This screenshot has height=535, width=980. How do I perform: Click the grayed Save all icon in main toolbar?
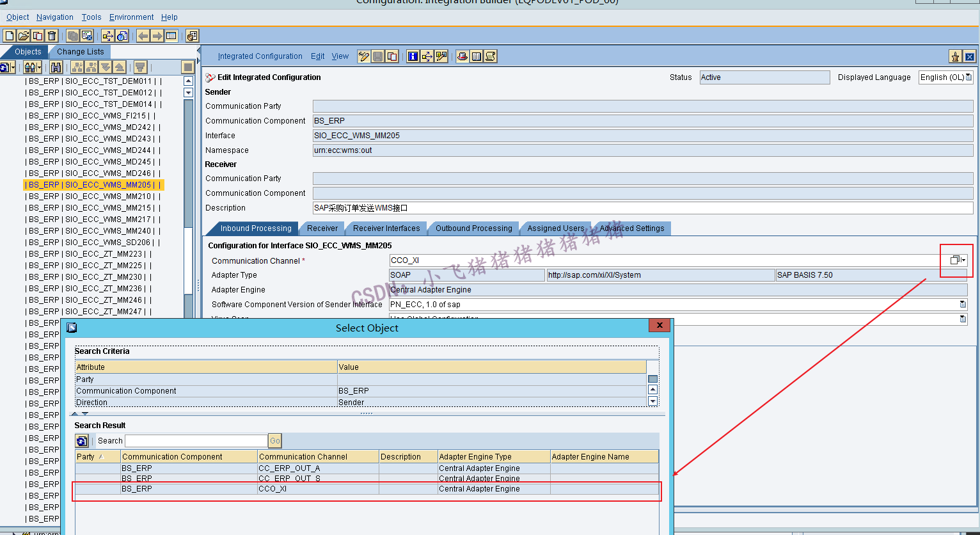pos(73,36)
